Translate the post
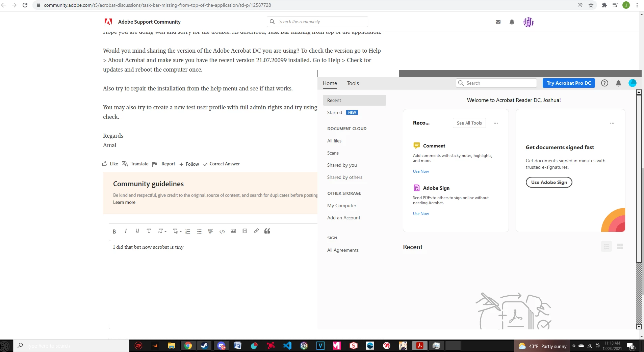This screenshot has width=644, height=352. pyautogui.click(x=135, y=164)
